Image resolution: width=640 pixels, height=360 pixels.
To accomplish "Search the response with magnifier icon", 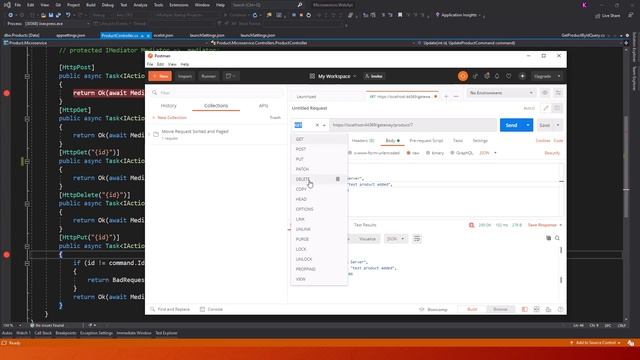I will coord(557,238).
